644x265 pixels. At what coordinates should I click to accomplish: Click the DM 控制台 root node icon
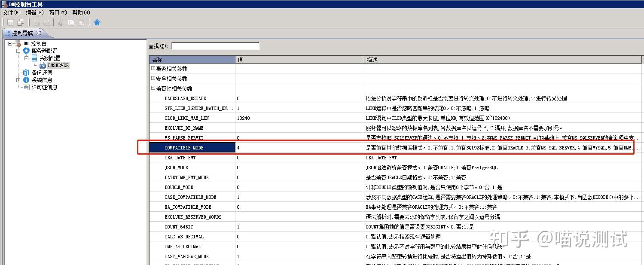pyautogui.click(x=18, y=43)
